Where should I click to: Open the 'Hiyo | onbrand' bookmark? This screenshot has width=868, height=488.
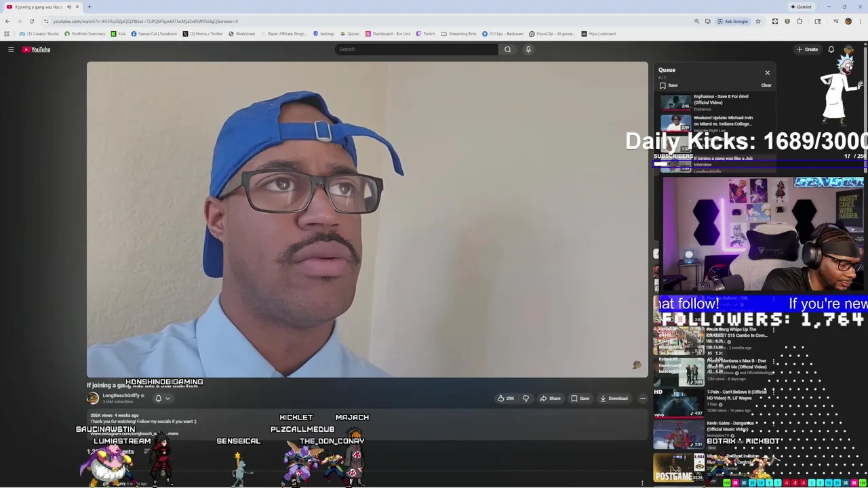(598, 34)
